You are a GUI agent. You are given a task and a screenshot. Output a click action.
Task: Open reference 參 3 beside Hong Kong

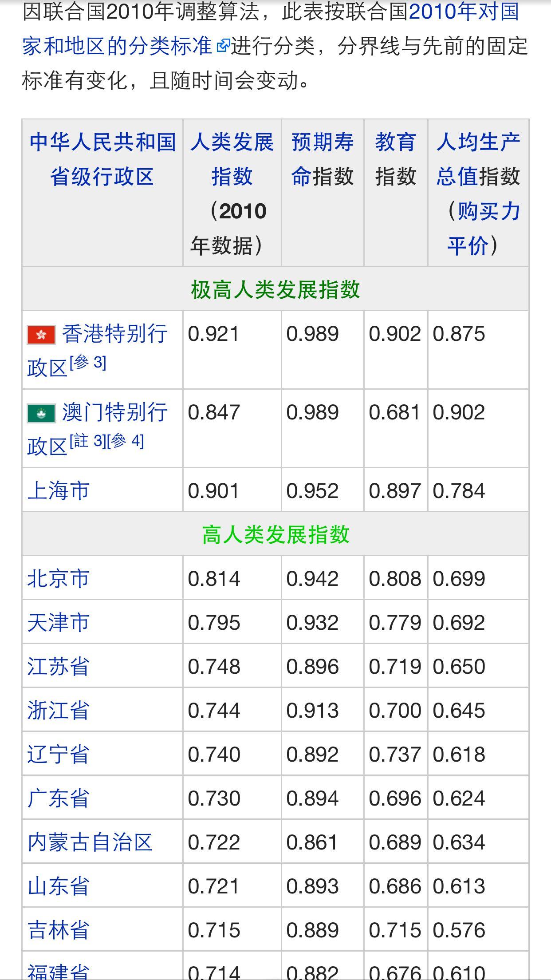[x=88, y=363]
